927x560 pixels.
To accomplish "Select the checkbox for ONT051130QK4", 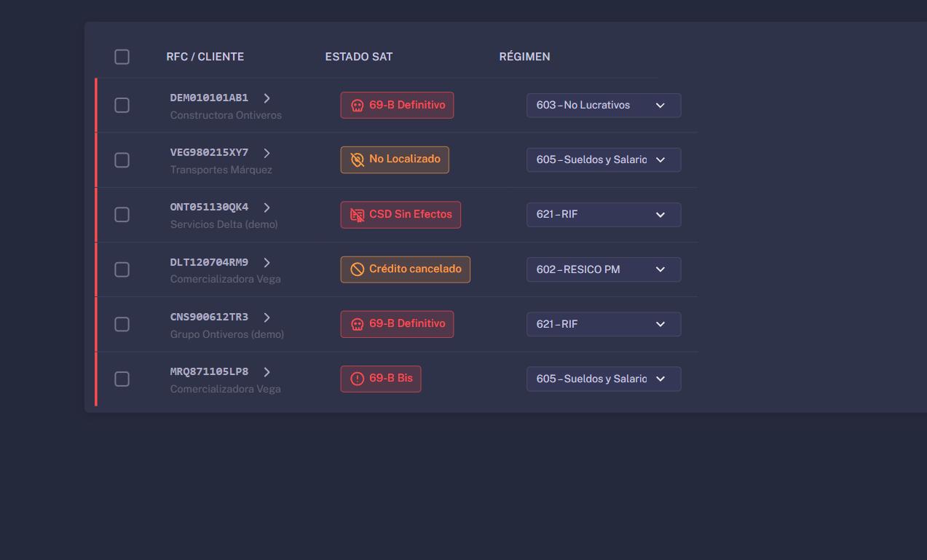I will pos(122,215).
